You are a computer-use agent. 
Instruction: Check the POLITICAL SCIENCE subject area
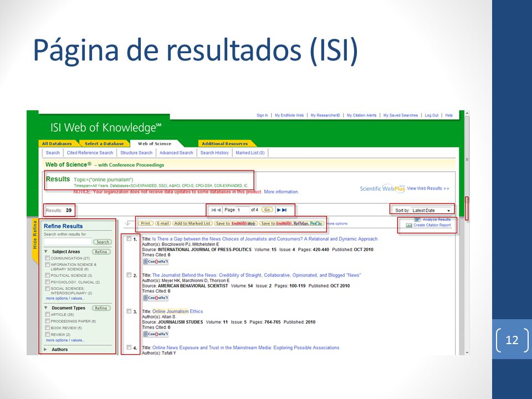point(48,275)
